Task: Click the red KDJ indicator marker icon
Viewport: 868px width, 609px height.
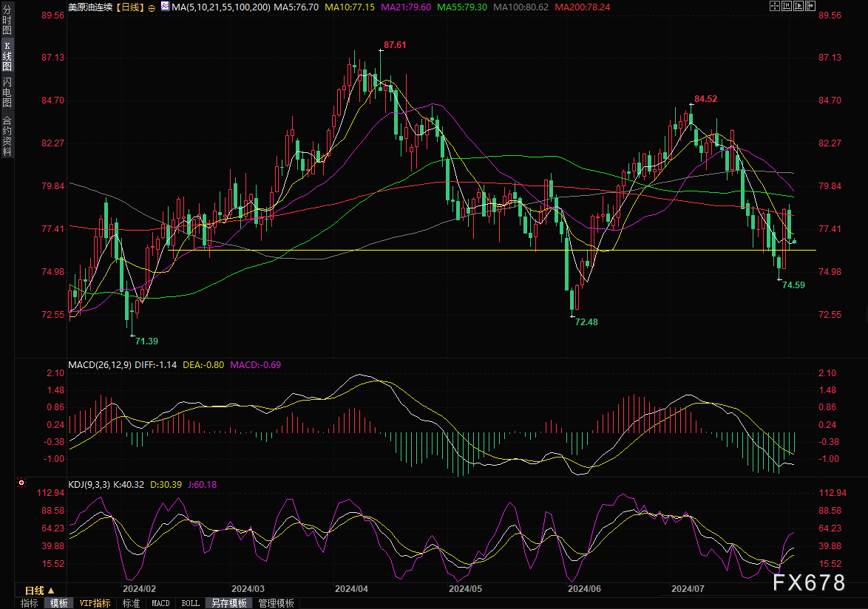Action: 21,483
